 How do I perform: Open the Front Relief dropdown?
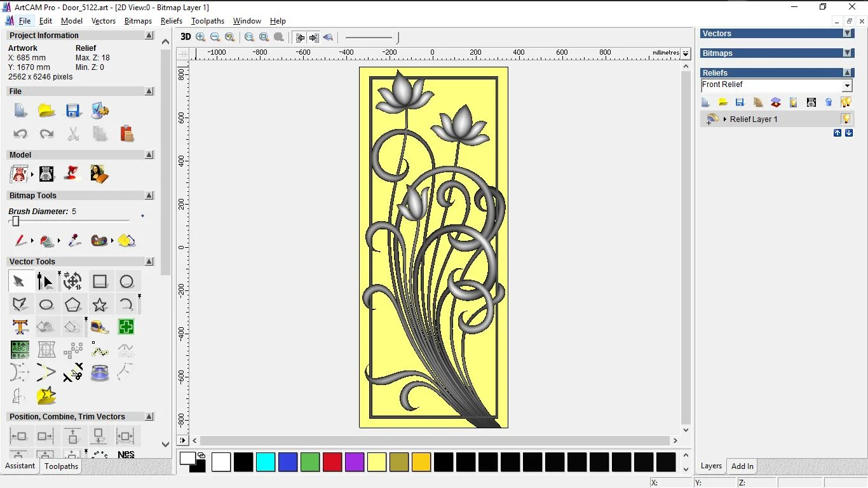tap(847, 85)
